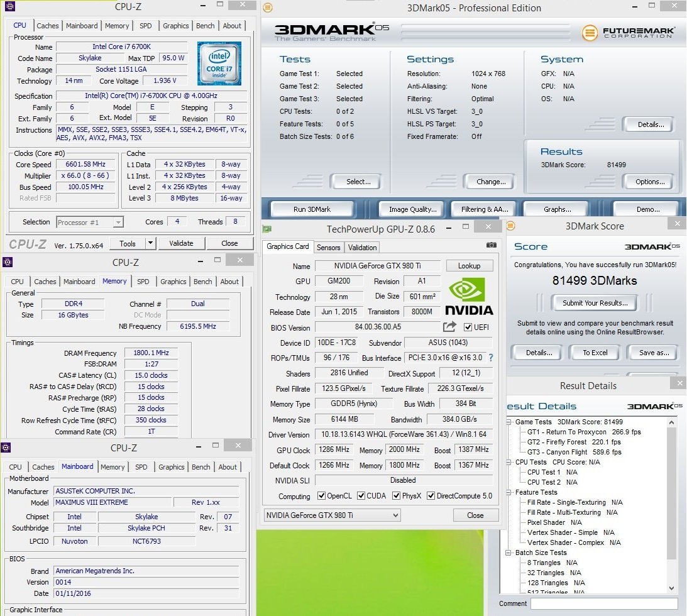Click the Change button under Settings
Viewport: 687px width, 616px height.
coord(491,182)
